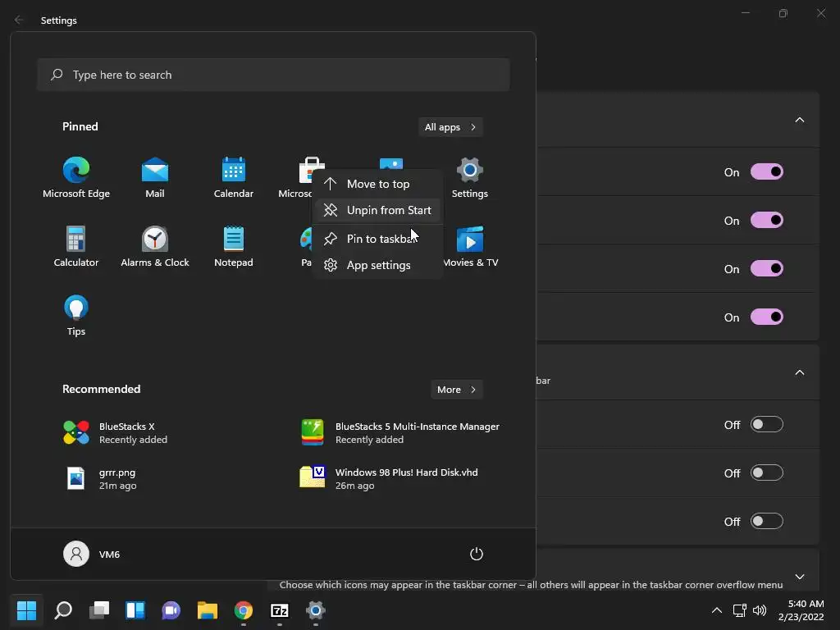Open File Explorer from taskbar
Image resolution: width=840 pixels, height=630 pixels.
(x=208, y=610)
